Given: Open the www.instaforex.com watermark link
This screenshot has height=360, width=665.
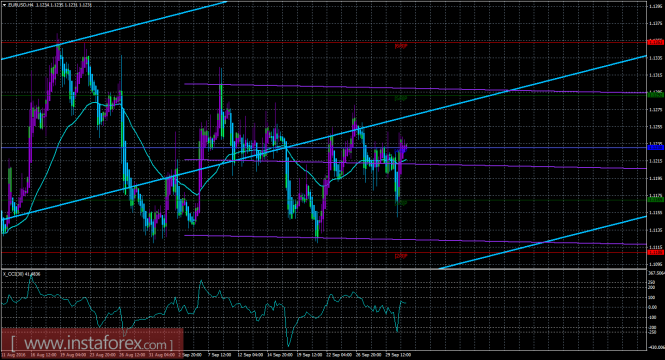Looking at the screenshot, I should (92, 343).
